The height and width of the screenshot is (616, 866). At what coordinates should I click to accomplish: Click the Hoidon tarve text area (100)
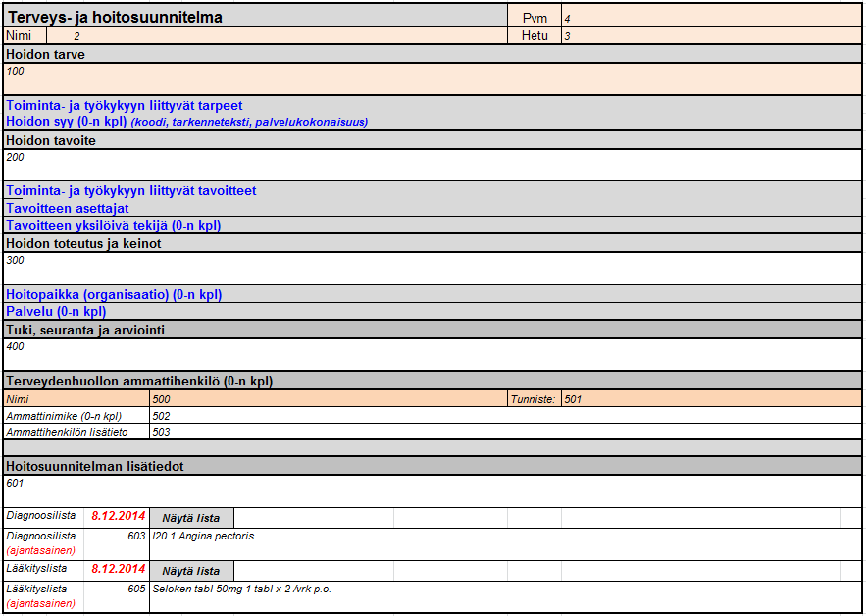pyautogui.click(x=433, y=78)
